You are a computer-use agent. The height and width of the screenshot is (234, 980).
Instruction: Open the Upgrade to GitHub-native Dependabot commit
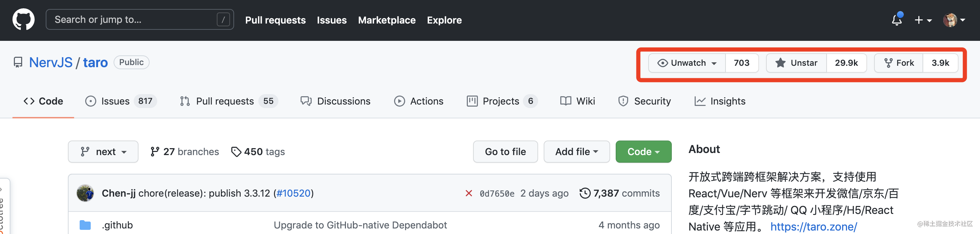point(360,225)
